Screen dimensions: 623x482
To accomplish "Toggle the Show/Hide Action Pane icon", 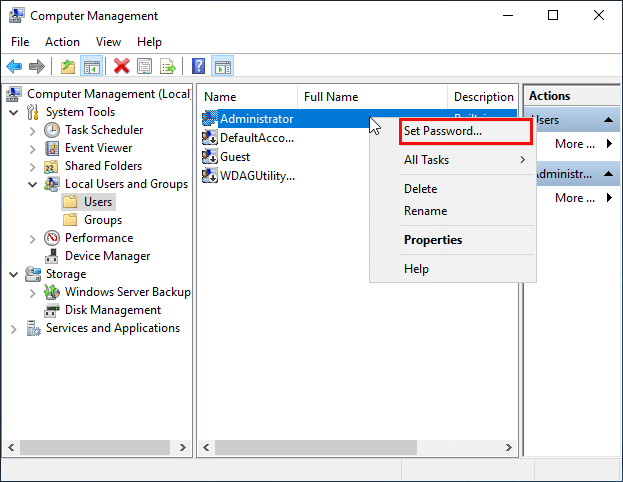I will click(x=223, y=67).
